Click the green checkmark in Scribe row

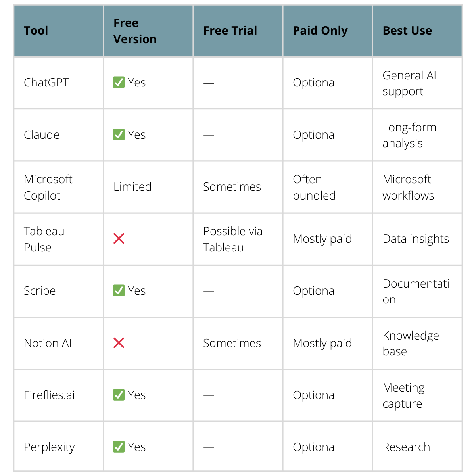[x=119, y=291]
